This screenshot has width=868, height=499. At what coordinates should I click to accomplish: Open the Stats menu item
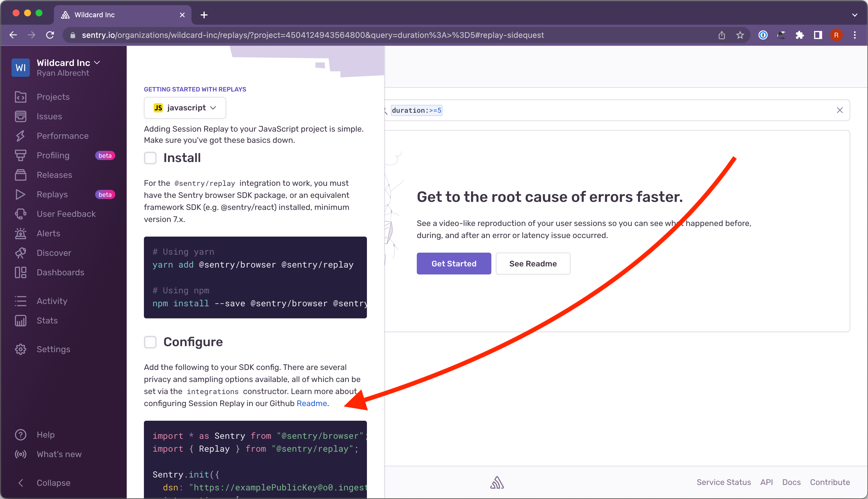[47, 320]
